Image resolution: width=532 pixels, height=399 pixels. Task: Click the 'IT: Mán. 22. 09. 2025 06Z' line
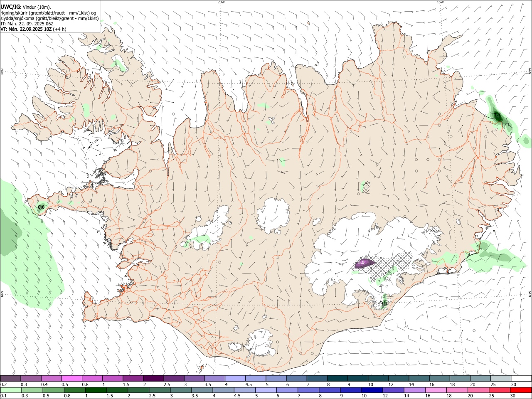[x=27, y=24]
